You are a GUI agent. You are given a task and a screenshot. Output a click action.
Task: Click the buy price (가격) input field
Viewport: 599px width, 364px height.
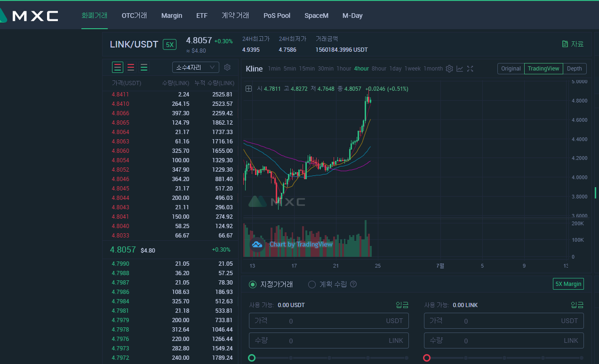[x=329, y=321]
